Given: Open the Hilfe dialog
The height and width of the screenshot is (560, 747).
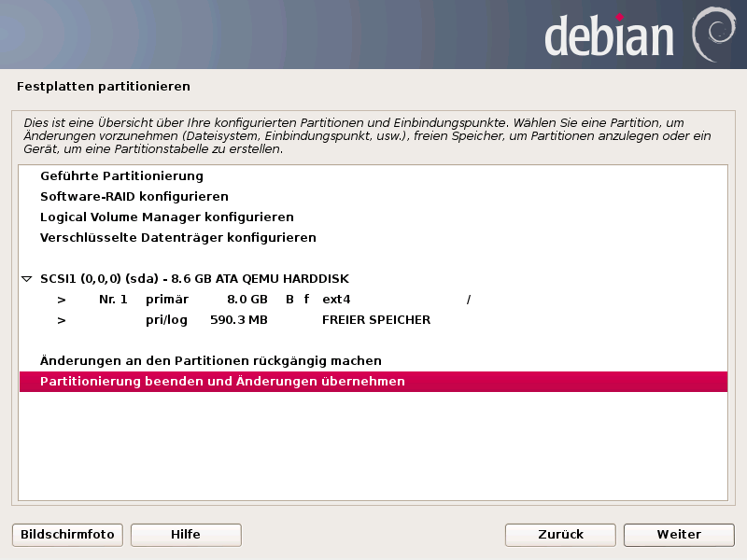Looking at the screenshot, I should (186, 535).
